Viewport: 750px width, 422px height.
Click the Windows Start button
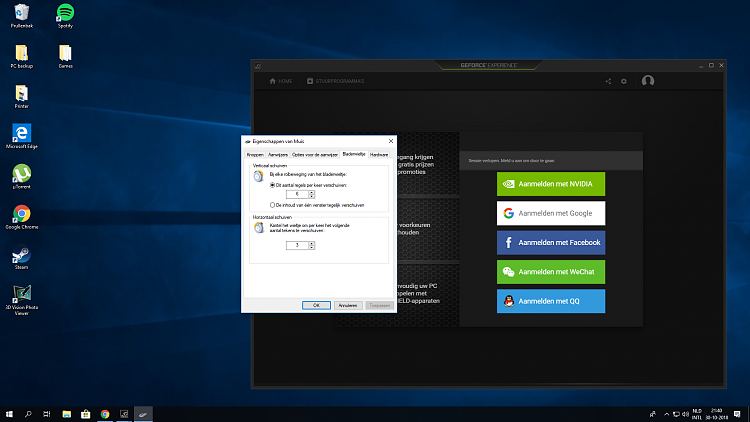point(9,414)
